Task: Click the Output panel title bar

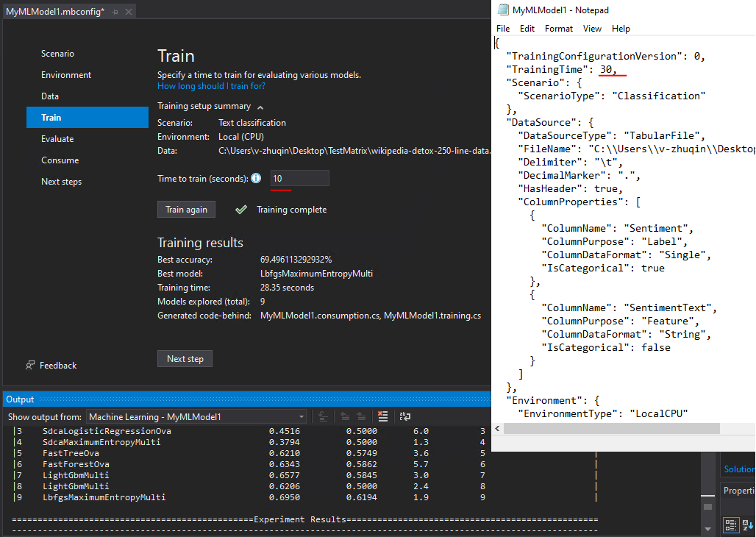Action: click(x=247, y=399)
